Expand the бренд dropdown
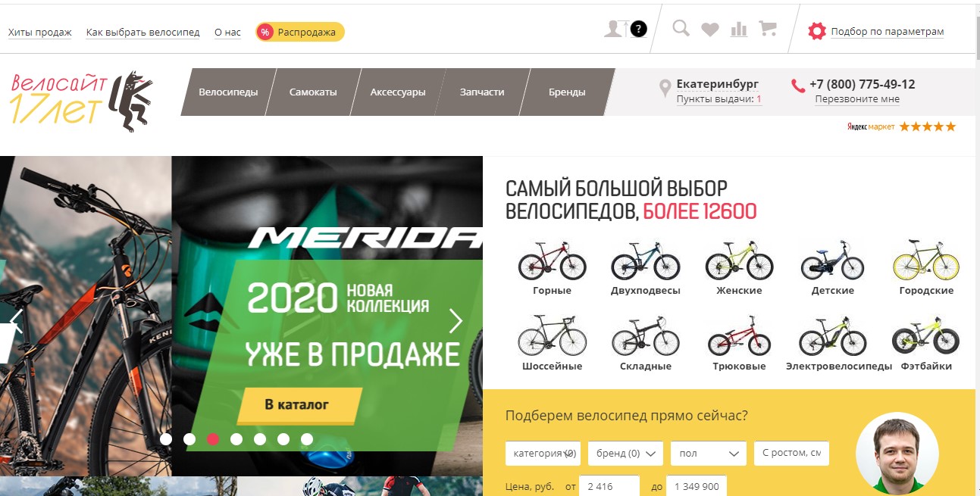Image resolution: width=980 pixels, height=496 pixels. [626, 454]
